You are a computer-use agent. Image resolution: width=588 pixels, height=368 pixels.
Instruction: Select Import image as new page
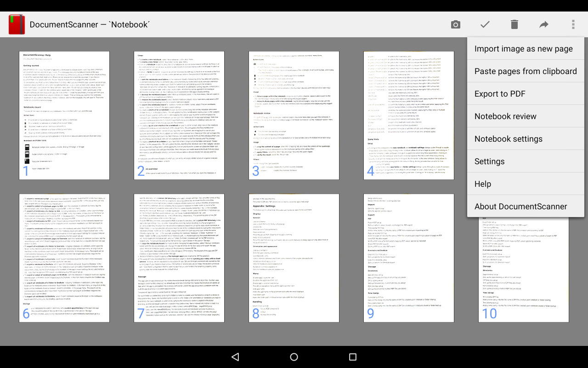[x=523, y=48]
